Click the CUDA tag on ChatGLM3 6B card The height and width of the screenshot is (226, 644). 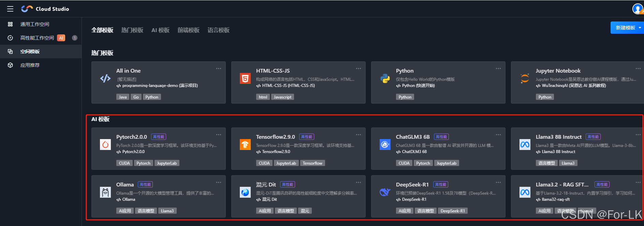[404, 163]
